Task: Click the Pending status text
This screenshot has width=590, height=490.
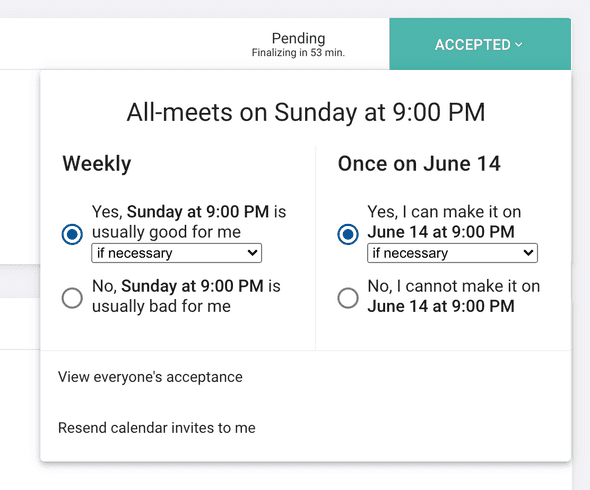Action: click(x=298, y=38)
